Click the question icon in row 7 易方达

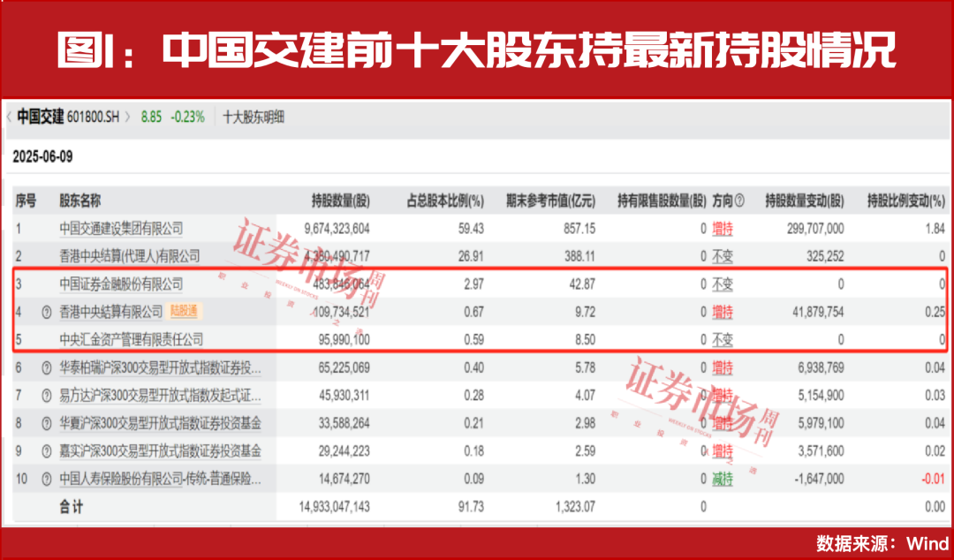coord(46,396)
